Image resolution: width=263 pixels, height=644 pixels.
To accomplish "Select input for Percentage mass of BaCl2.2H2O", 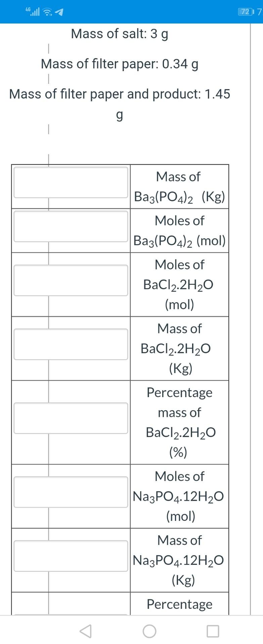I will point(71,418).
